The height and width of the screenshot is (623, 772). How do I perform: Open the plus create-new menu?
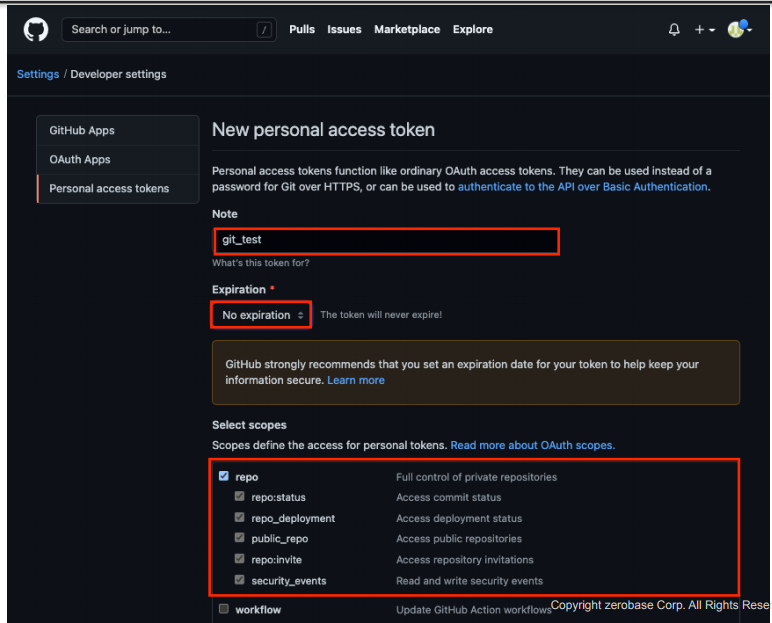705,30
